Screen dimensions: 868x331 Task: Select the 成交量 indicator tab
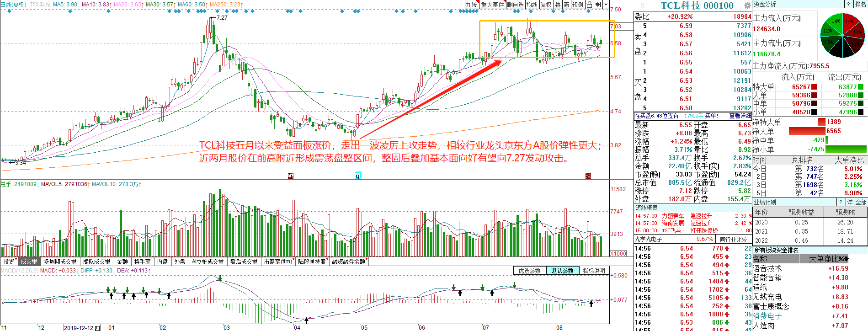[x=29, y=262]
